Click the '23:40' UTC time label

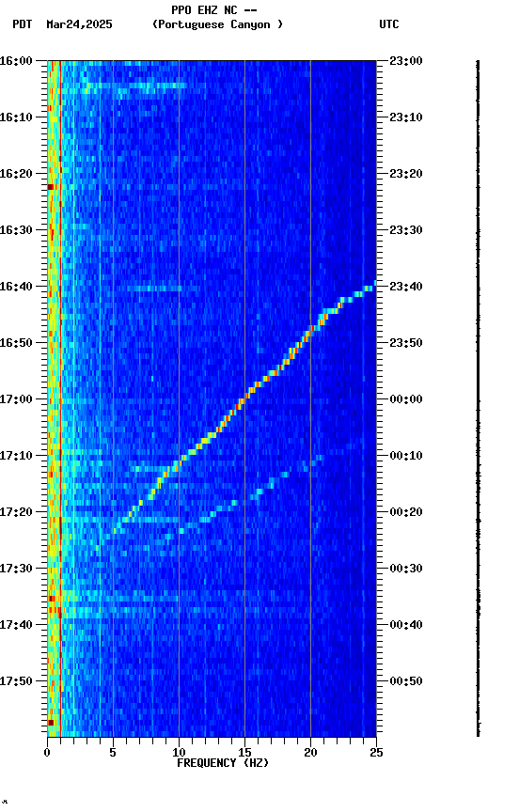tap(406, 287)
